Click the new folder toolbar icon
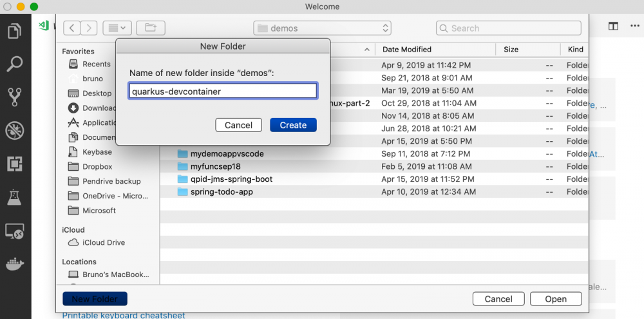644x319 pixels. (151, 28)
